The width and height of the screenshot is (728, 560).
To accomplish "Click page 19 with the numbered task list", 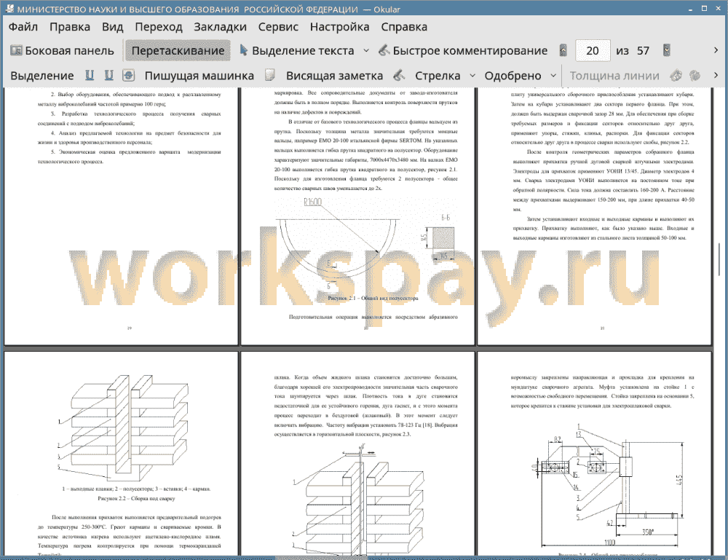I will pos(121,216).
